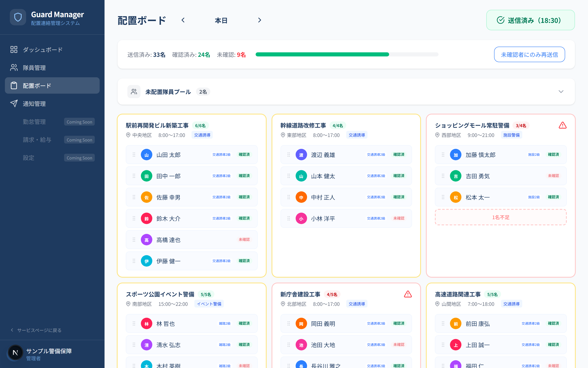
Task: Click the location pin next to 東部地区
Action: pyautogui.click(x=283, y=135)
